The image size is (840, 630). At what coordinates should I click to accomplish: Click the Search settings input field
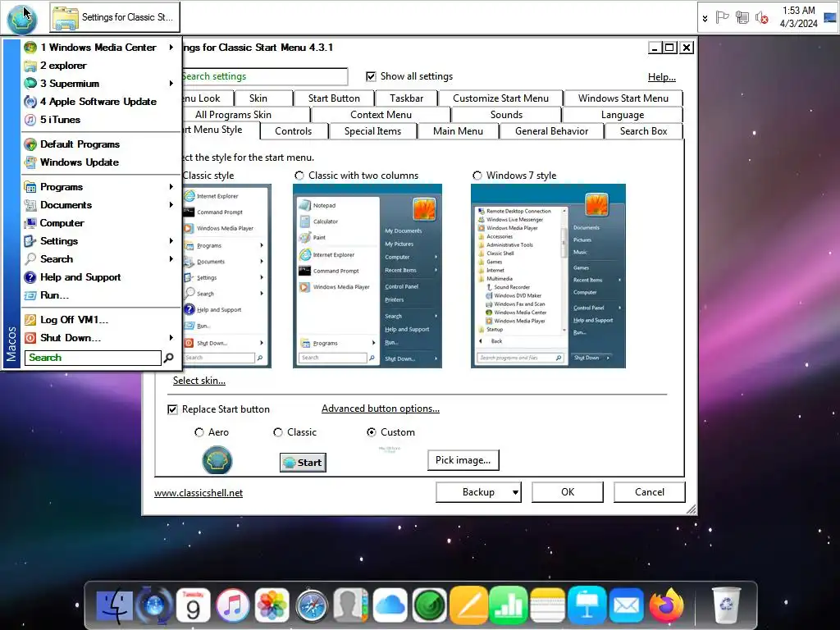265,76
